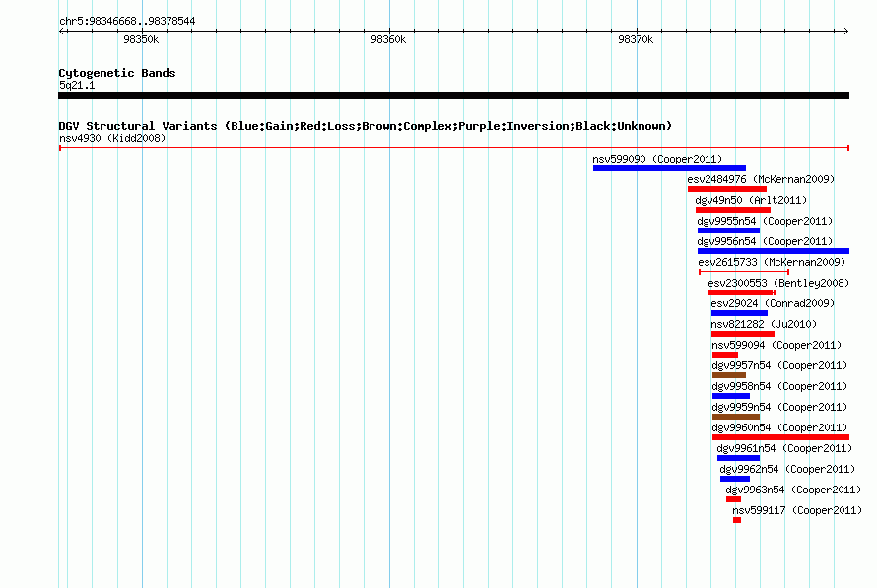Click the esv2300553 (Bentley2008) label

[778, 283]
